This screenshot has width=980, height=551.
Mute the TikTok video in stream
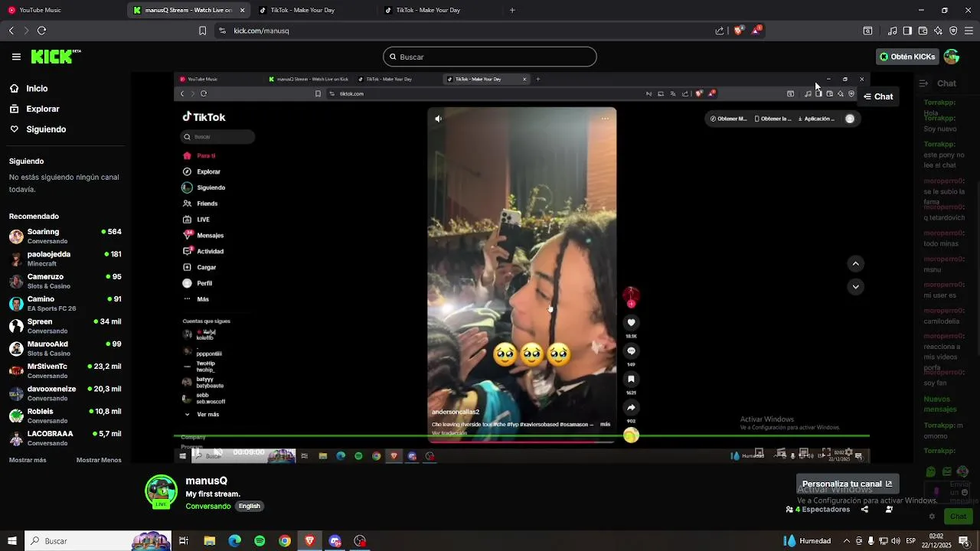(438, 119)
